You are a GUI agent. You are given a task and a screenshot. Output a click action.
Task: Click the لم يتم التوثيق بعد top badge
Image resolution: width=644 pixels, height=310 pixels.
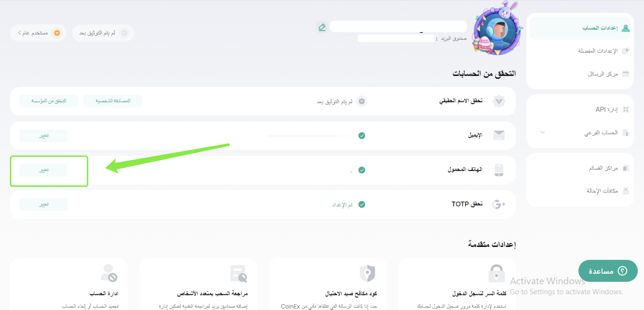click(x=103, y=33)
